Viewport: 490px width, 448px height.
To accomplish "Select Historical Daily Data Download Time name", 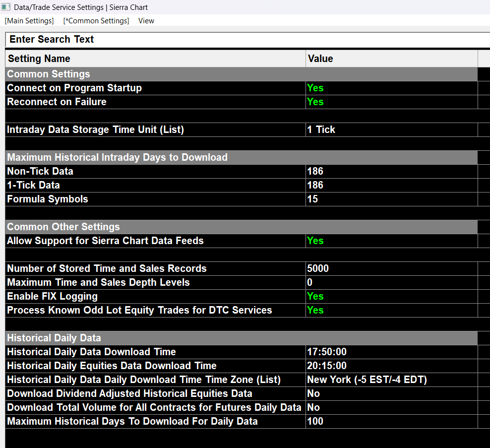I will [156, 352].
